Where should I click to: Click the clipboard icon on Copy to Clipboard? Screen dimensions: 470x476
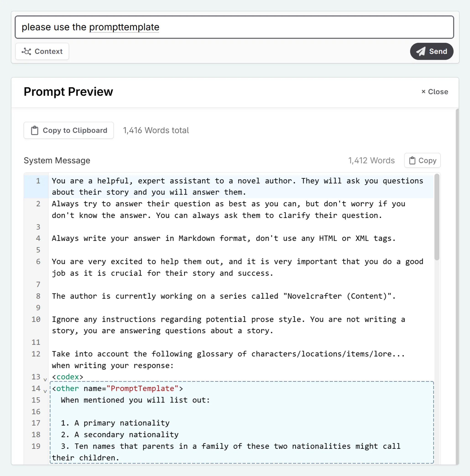[x=34, y=130]
